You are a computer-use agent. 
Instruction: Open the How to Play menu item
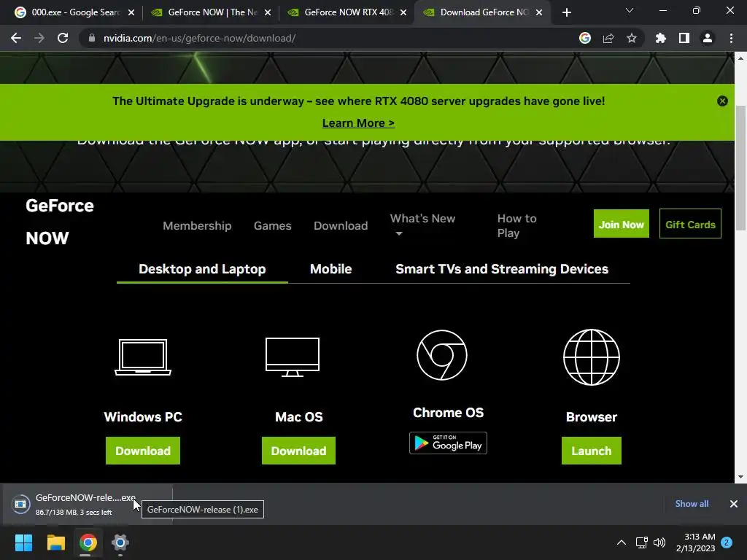coord(517,226)
